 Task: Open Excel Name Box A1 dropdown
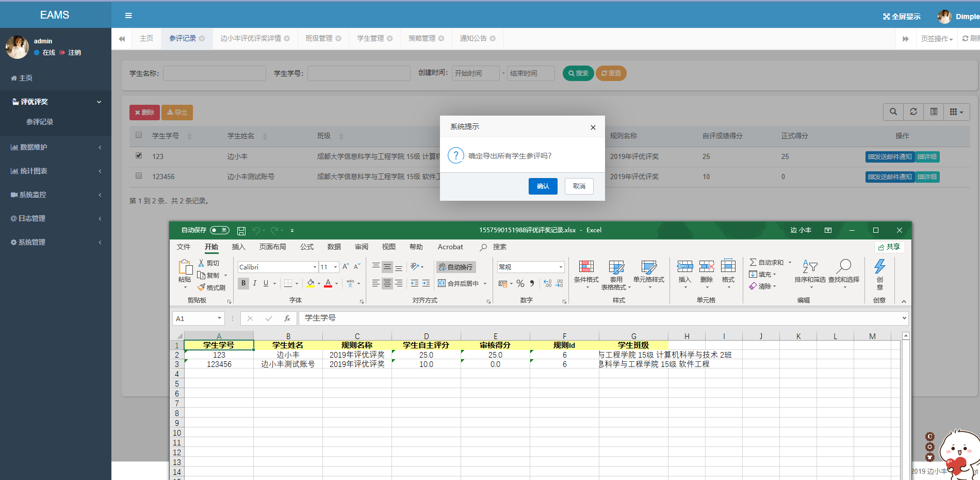[219, 318]
